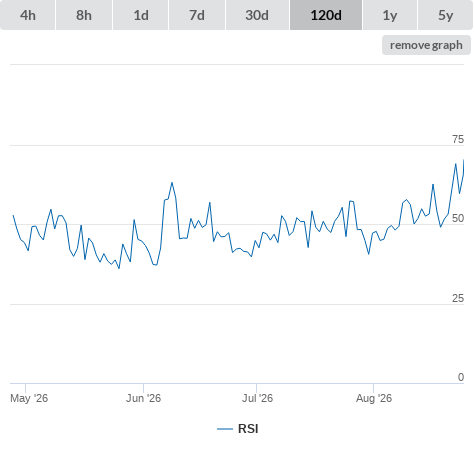Switch to the 8h time range

(x=84, y=15)
